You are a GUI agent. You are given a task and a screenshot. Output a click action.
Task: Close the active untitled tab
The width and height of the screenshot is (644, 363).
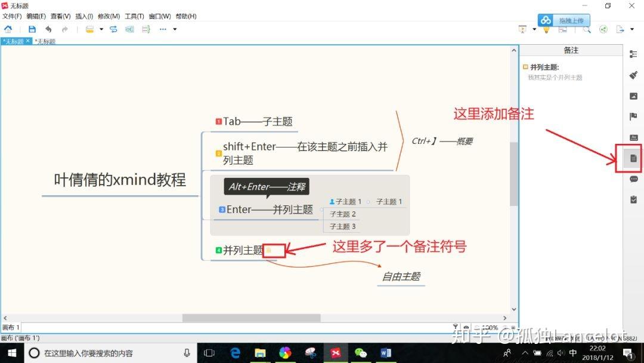tap(28, 41)
